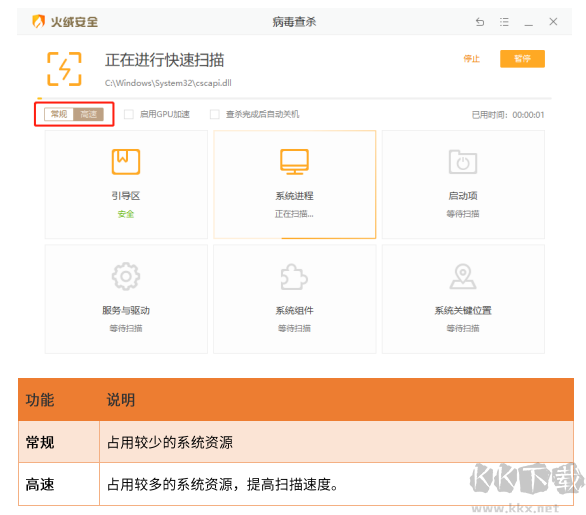Click 等待扫描 under 系统关键位置
The image size is (586, 515).
click(x=463, y=329)
